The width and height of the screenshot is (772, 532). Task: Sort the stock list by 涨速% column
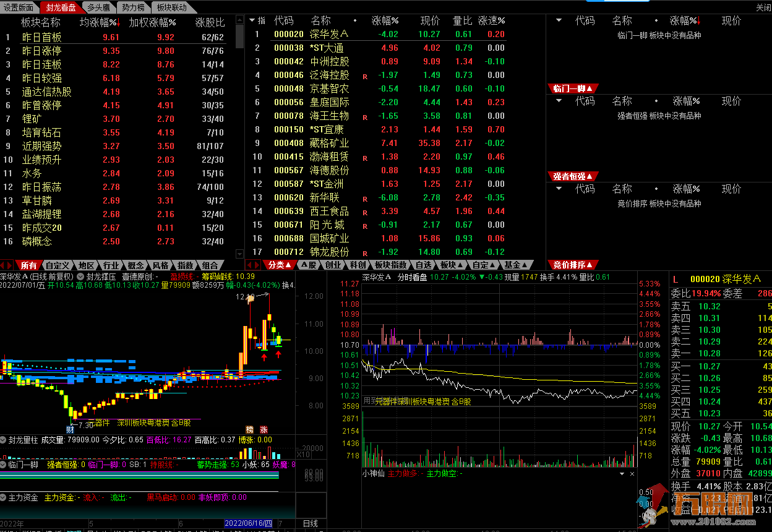click(492, 20)
